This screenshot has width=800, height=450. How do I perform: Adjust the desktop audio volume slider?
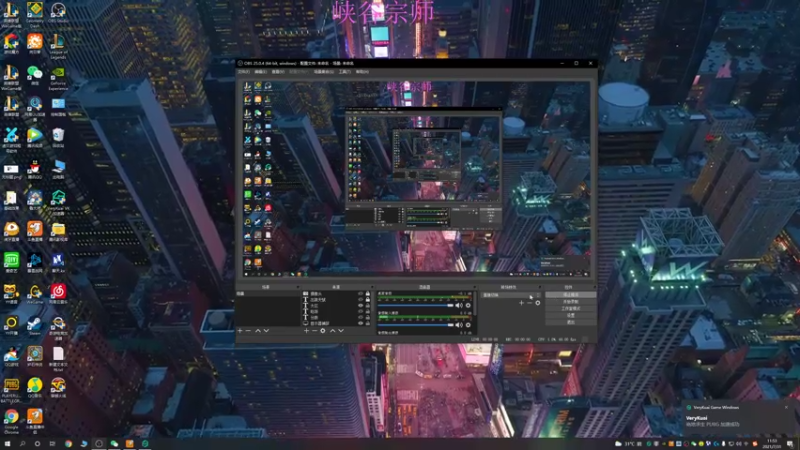click(415, 305)
